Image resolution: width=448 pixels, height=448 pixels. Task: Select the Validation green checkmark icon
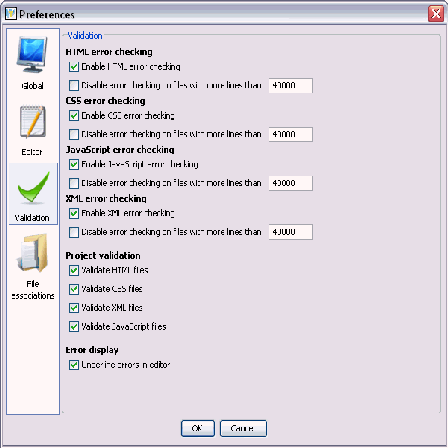tap(33, 187)
